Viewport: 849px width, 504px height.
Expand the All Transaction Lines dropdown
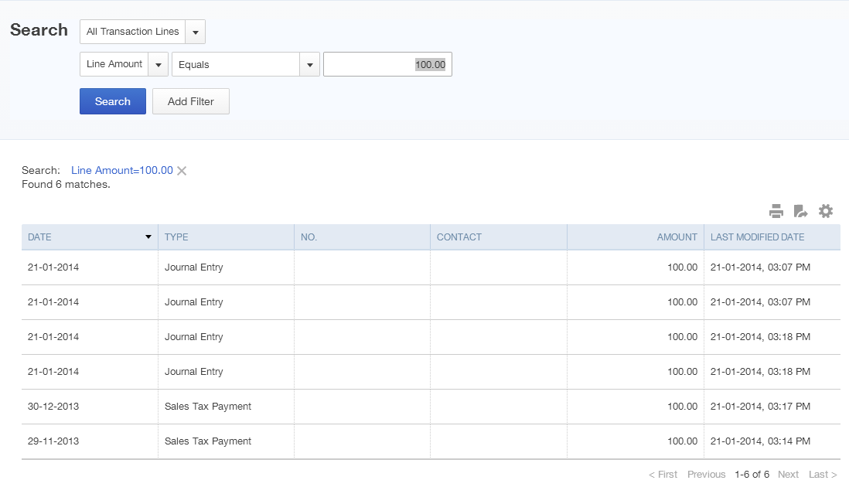(x=196, y=32)
